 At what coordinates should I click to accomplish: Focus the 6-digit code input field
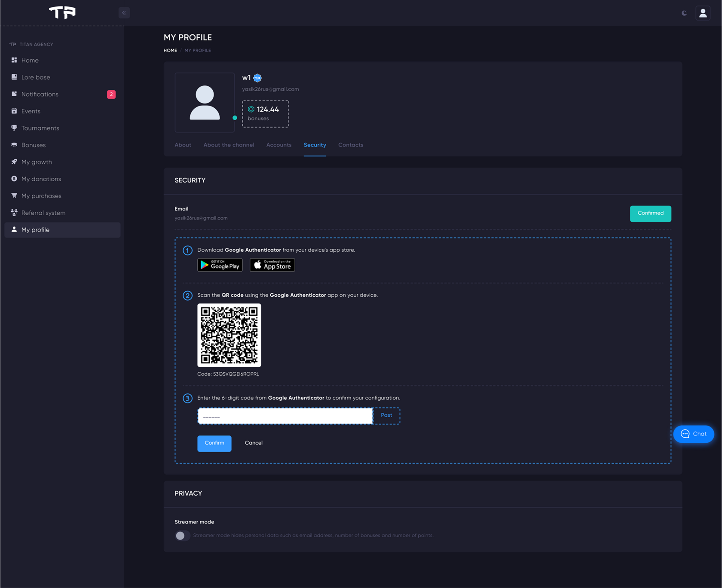pos(285,416)
